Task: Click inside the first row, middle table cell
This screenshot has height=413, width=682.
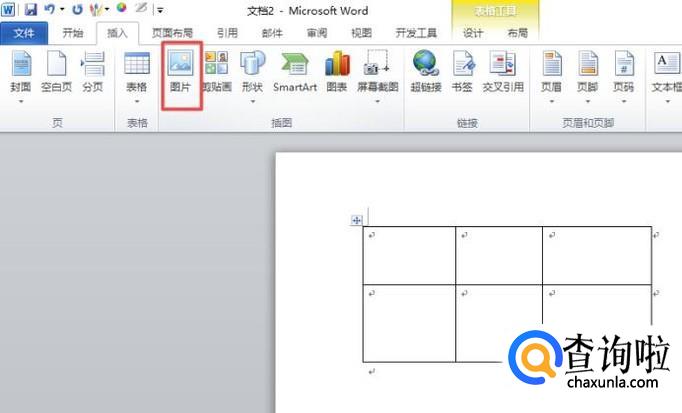Action: [499, 256]
